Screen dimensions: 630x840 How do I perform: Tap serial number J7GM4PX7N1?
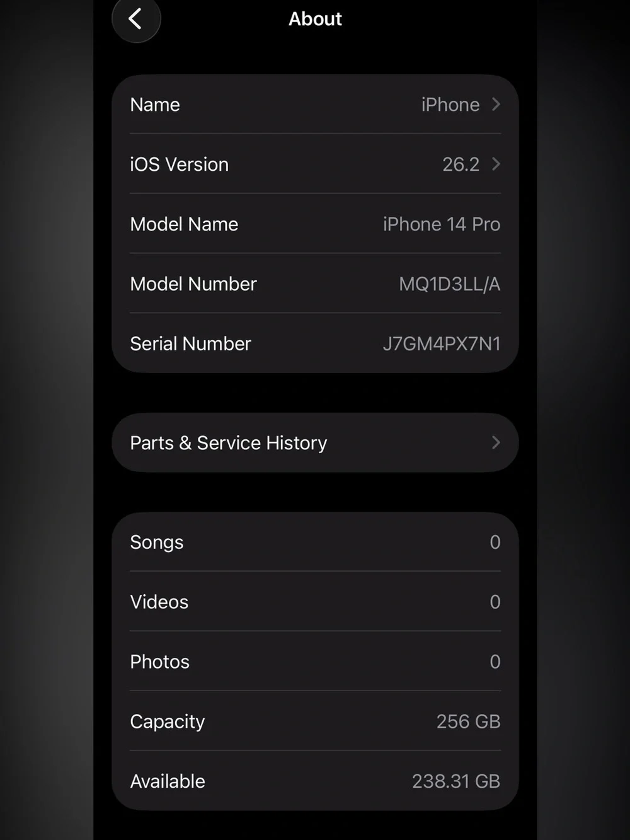[x=442, y=344]
